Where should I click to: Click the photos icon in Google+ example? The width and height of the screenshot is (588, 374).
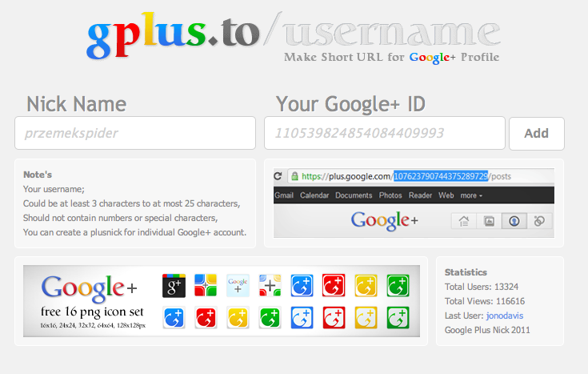(489, 221)
